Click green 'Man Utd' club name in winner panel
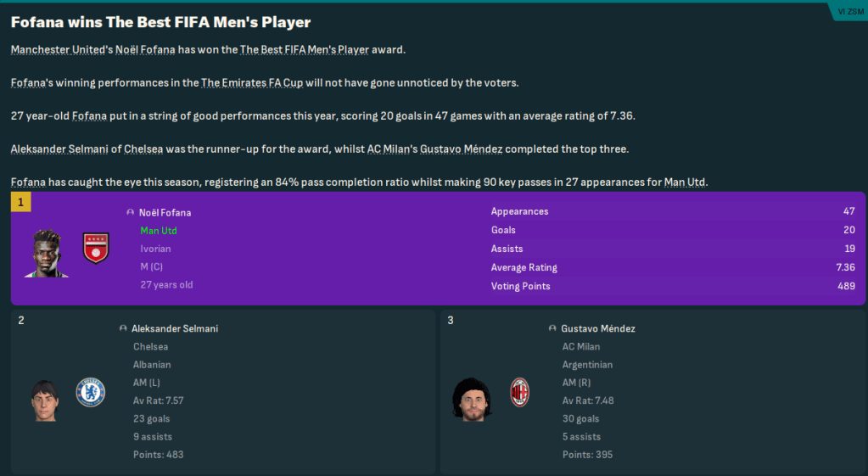 point(159,231)
